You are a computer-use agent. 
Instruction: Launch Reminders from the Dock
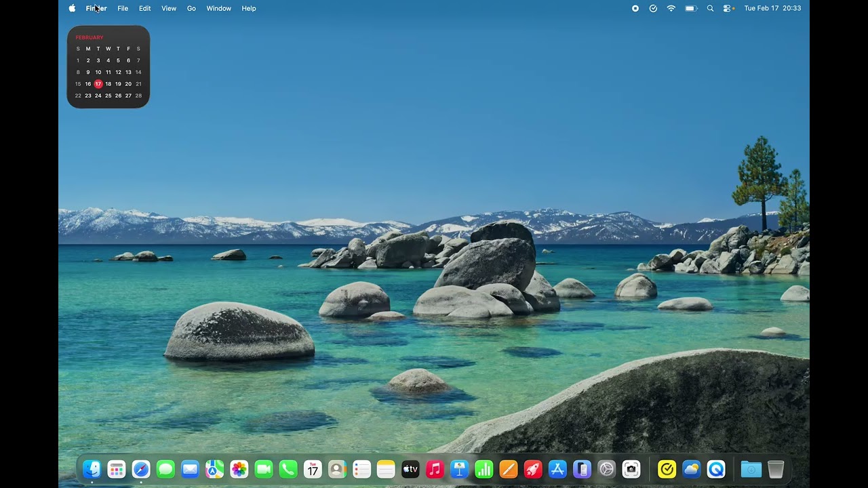click(361, 469)
